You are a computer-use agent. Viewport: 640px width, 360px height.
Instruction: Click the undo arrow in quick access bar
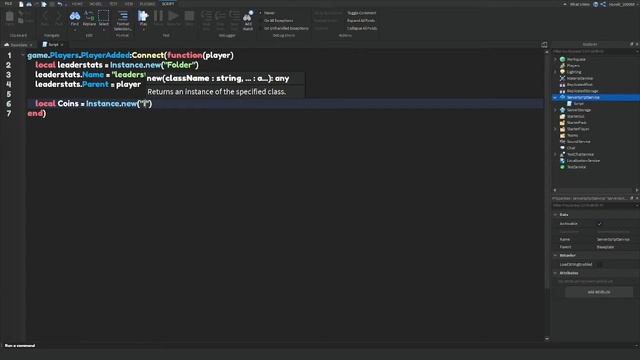[60, 4]
